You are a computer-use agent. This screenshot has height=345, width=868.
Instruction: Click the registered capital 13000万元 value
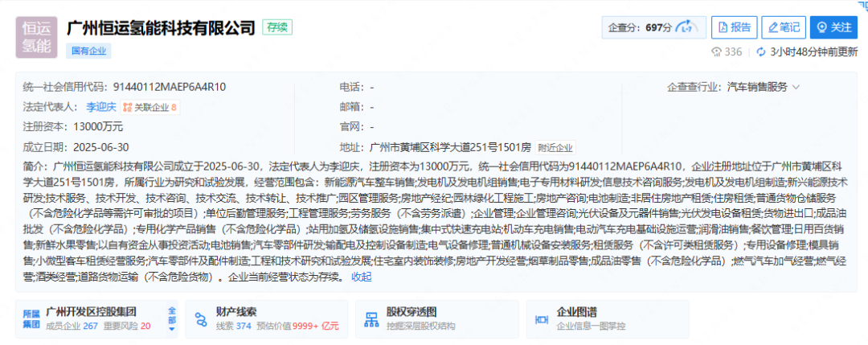pyautogui.click(x=98, y=127)
